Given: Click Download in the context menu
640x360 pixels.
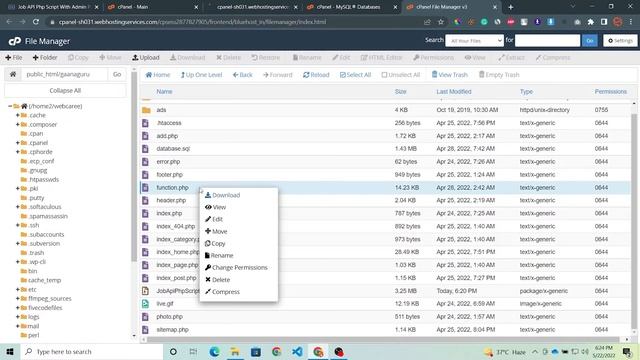Looking at the screenshot, I should coord(222,195).
